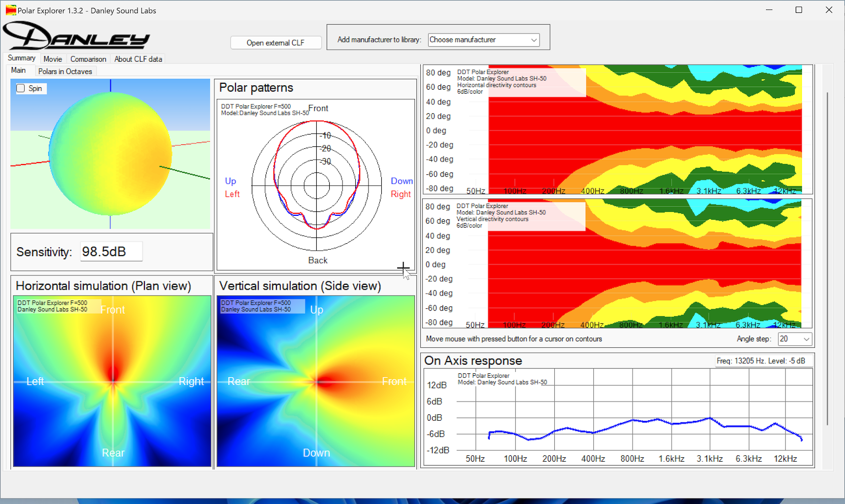Click the Right label in plan view
This screenshot has height=504, width=845.
[x=191, y=381]
